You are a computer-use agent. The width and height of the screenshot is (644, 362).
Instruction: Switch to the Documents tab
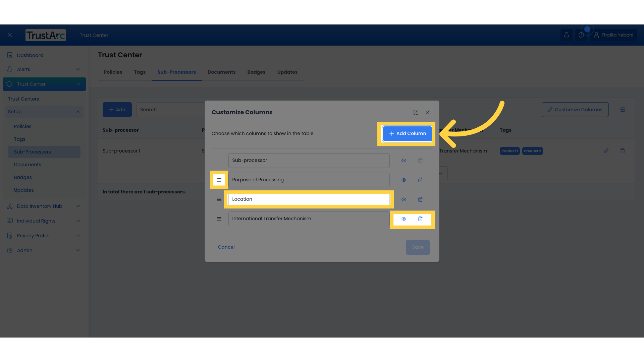(221, 72)
